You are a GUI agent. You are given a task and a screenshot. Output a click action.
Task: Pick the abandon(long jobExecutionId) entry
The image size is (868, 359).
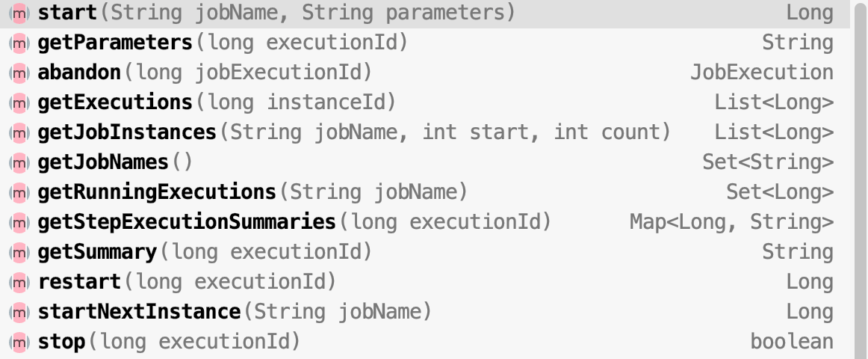tap(425, 73)
